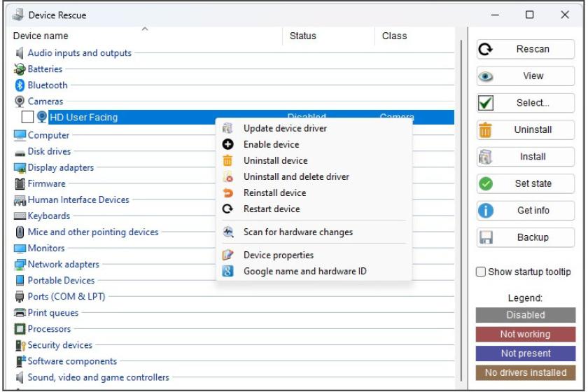Click the Mice and other pointing devices icon

(20, 232)
